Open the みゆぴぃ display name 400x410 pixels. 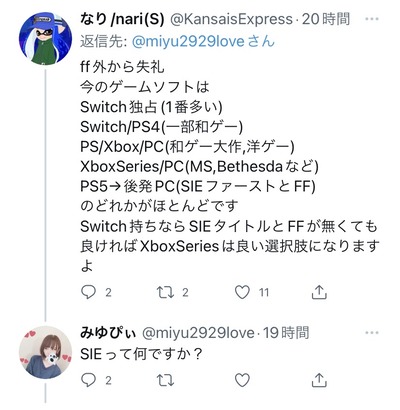click(x=108, y=333)
